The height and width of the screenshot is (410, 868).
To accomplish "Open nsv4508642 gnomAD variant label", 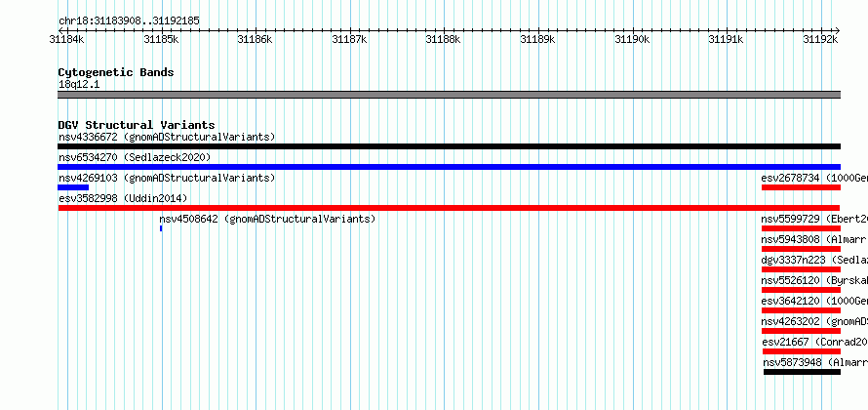I will tap(267, 219).
